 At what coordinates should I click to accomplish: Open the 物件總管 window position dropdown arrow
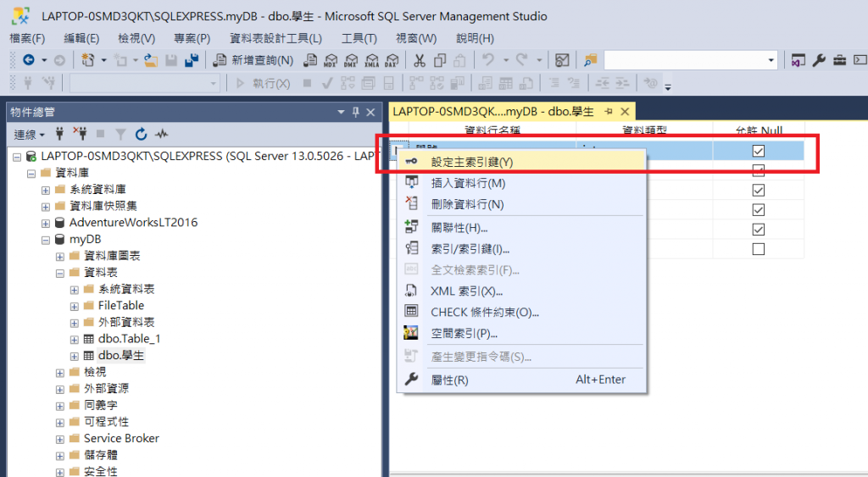pyautogui.click(x=341, y=112)
